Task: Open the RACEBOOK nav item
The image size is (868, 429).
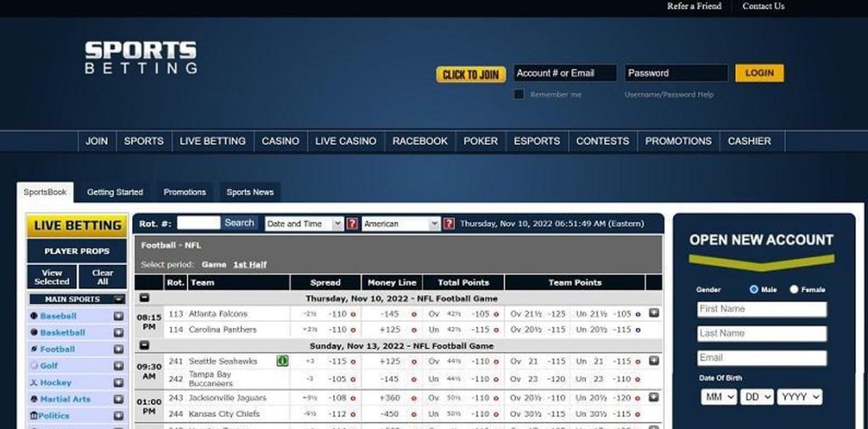Action: click(420, 141)
